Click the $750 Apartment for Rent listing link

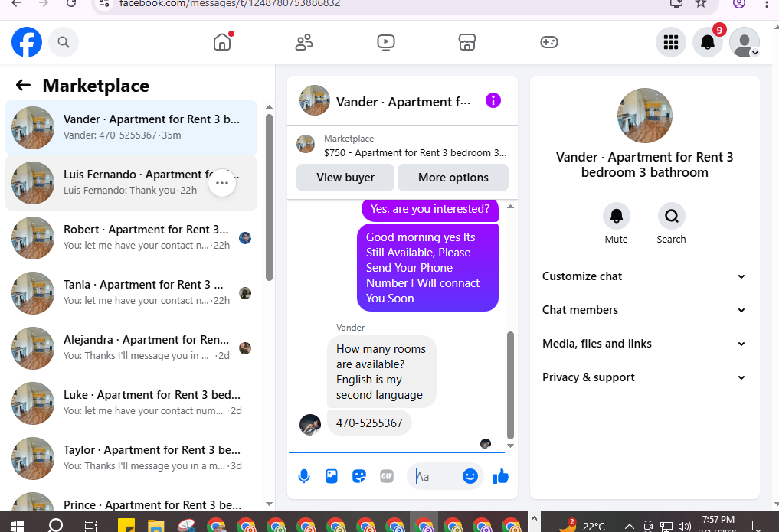click(x=415, y=153)
